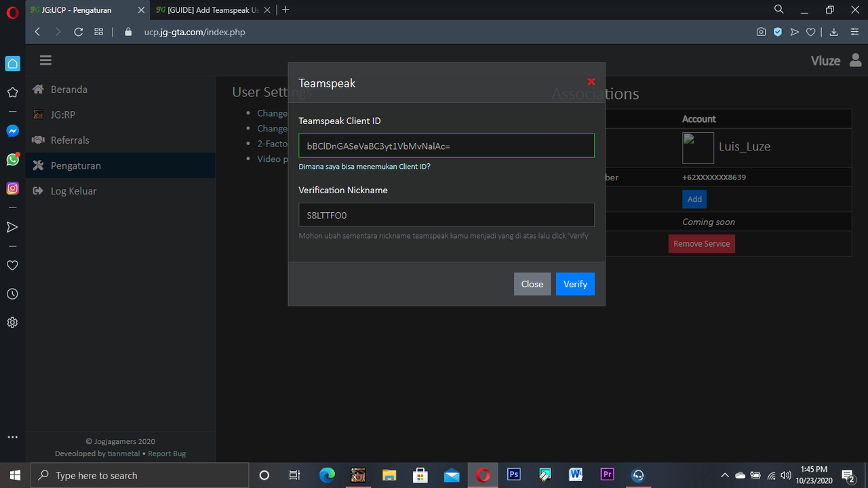
Task: Open Photoshop from taskbar
Action: click(x=513, y=475)
